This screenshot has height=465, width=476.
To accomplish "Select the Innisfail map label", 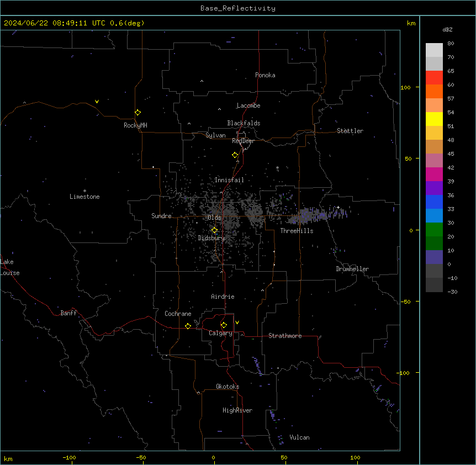I will tap(229, 180).
